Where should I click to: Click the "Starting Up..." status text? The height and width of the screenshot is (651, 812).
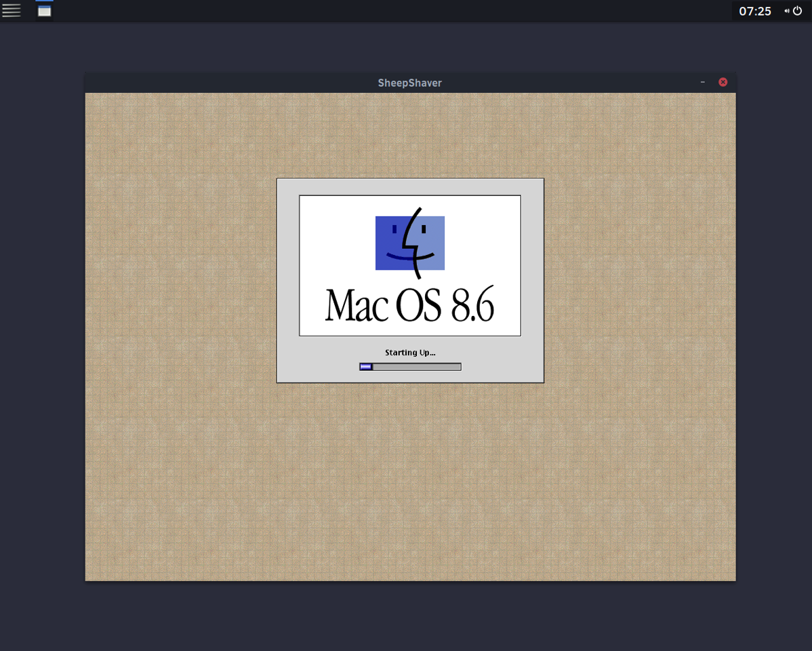point(410,353)
